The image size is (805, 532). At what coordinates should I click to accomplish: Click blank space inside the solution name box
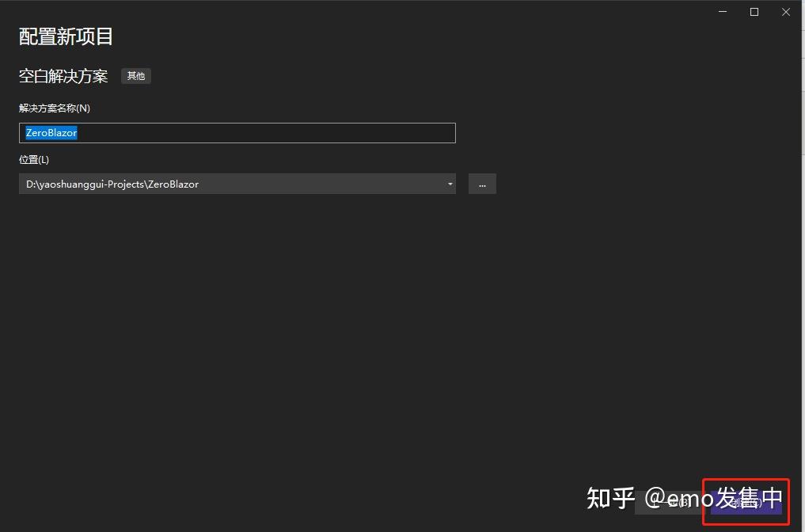coord(266,133)
